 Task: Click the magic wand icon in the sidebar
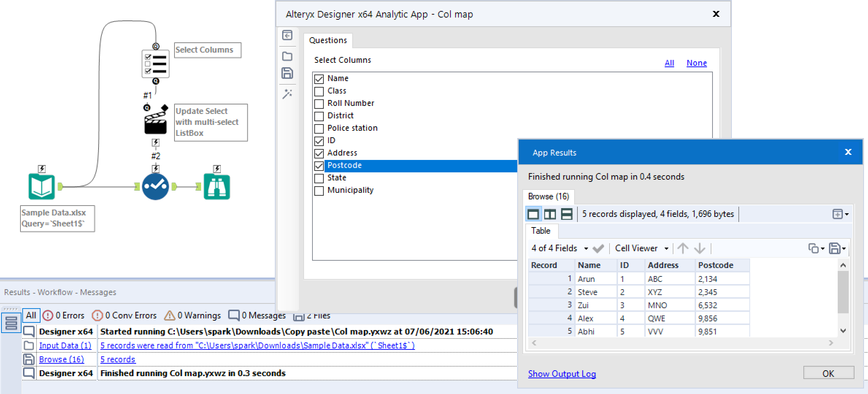288,93
